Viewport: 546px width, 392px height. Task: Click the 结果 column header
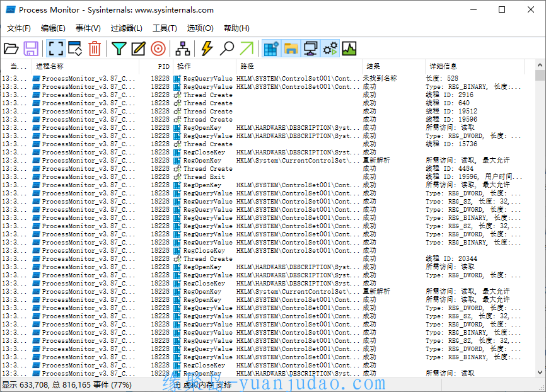pos(393,66)
